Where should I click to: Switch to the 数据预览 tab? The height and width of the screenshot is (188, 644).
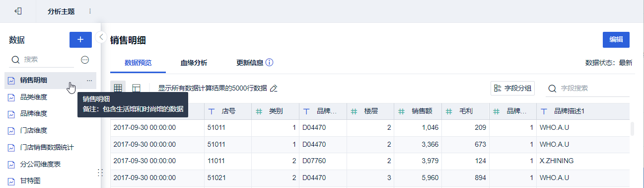(138, 63)
